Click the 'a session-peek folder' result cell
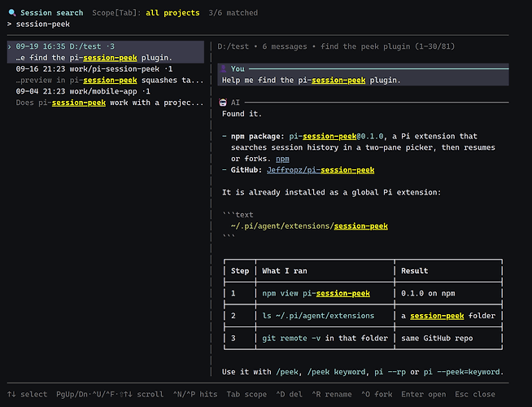 pyautogui.click(x=448, y=316)
